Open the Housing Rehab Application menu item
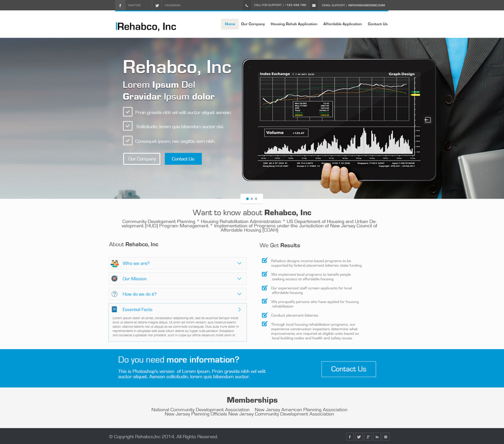Viewport: 504px width, 444px height. point(294,24)
